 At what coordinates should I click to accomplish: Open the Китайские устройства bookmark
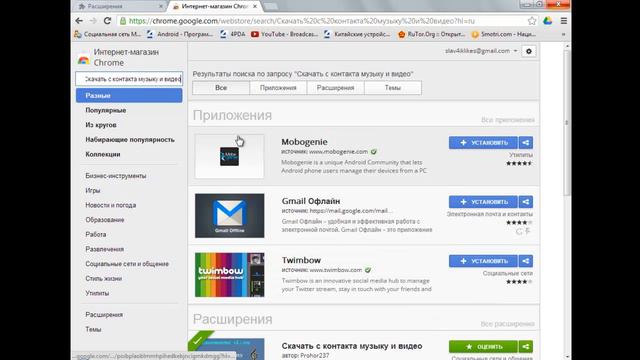coord(357,34)
